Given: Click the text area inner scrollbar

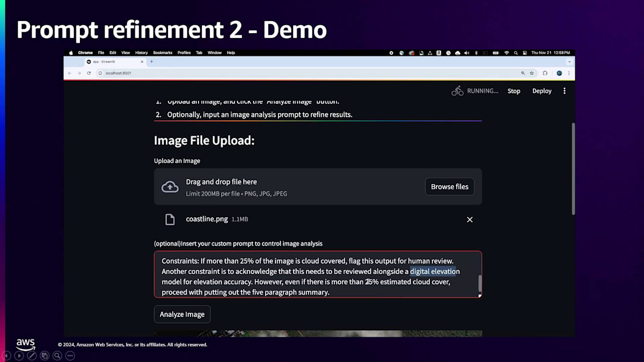Looking at the screenshot, I should click(480, 283).
